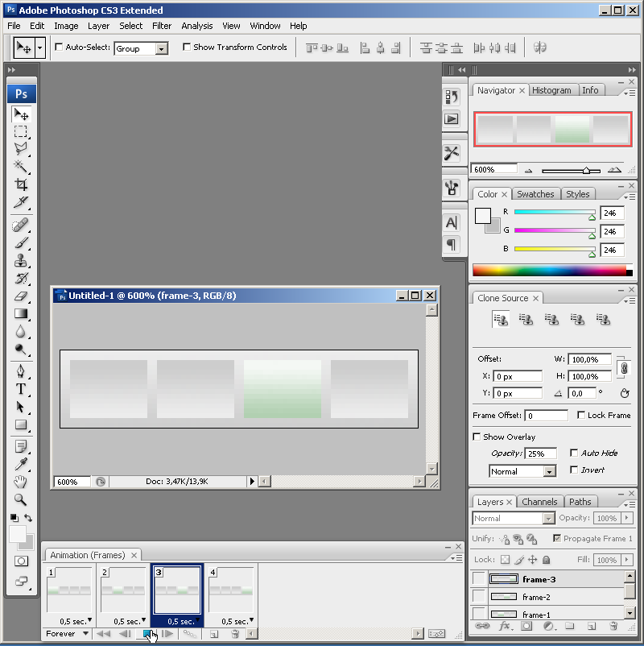Select the Notes tool
This screenshot has height=646, width=644.
pyautogui.click(x=21, y=446)
